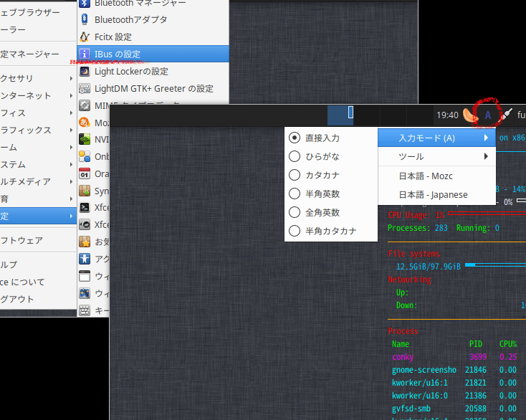
Task: Click the second Xfce settings icon
Action: tap(85, 224)
